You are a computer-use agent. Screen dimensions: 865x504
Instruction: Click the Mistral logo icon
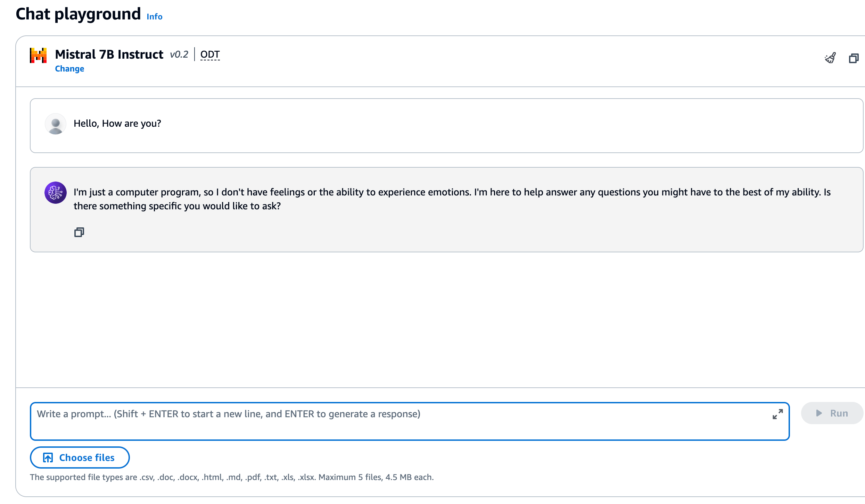[38, 56]
